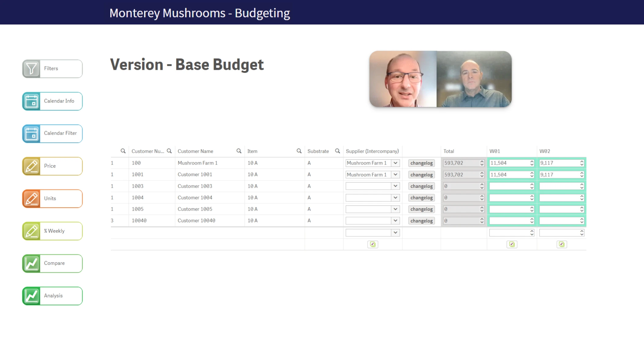
Task: Click the Substrate column search icon
Action: click(338, 151)
